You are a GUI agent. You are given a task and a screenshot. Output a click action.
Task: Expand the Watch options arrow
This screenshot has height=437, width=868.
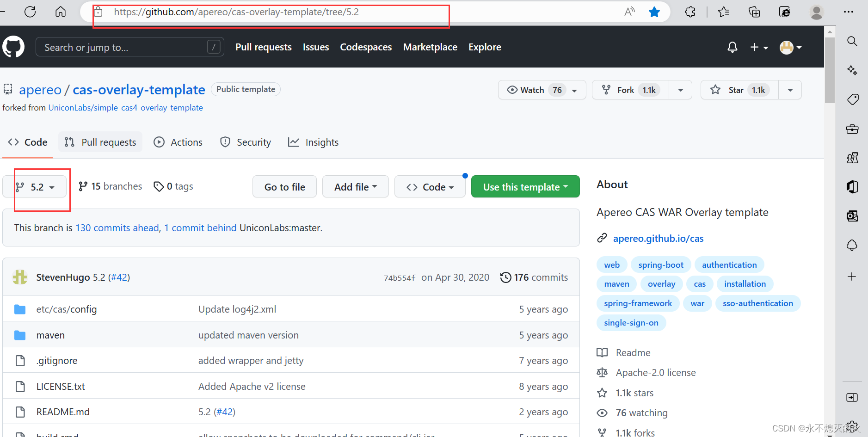tap(574, 90)
